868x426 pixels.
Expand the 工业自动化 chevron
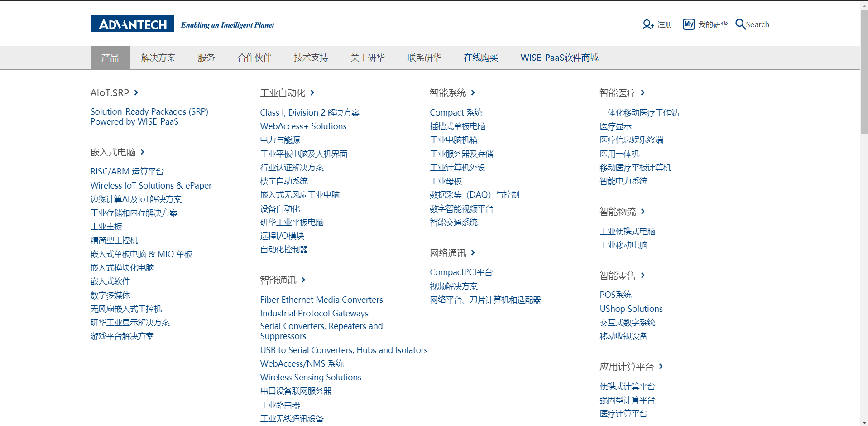312,92
